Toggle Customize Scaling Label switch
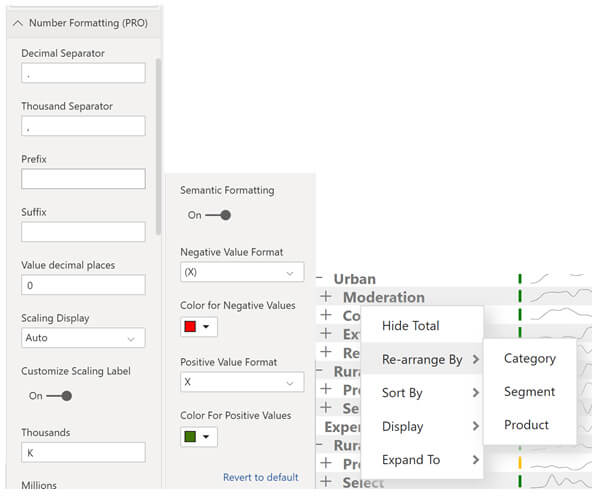The image size is (598, 496). (59, 396)
